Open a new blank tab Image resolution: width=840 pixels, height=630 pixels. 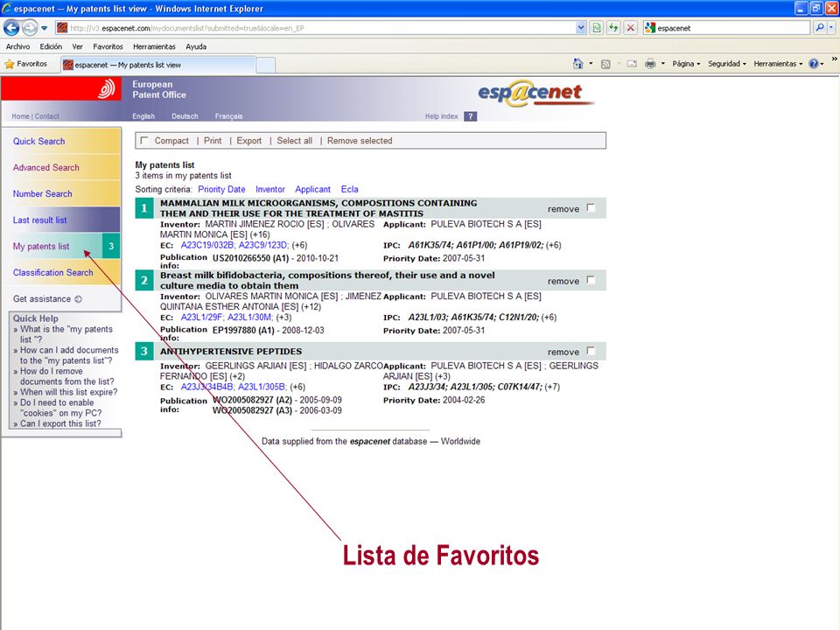(x=266, y=66)
